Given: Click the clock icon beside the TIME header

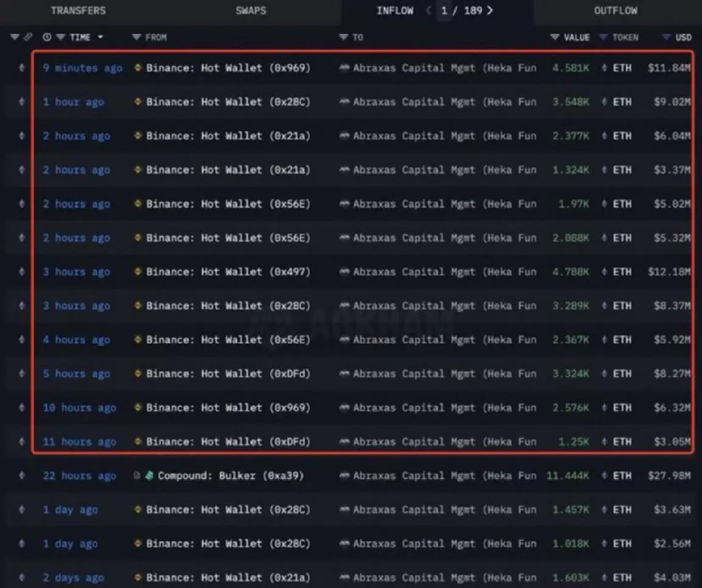Looking at the screenshot, I should [47, 37].
